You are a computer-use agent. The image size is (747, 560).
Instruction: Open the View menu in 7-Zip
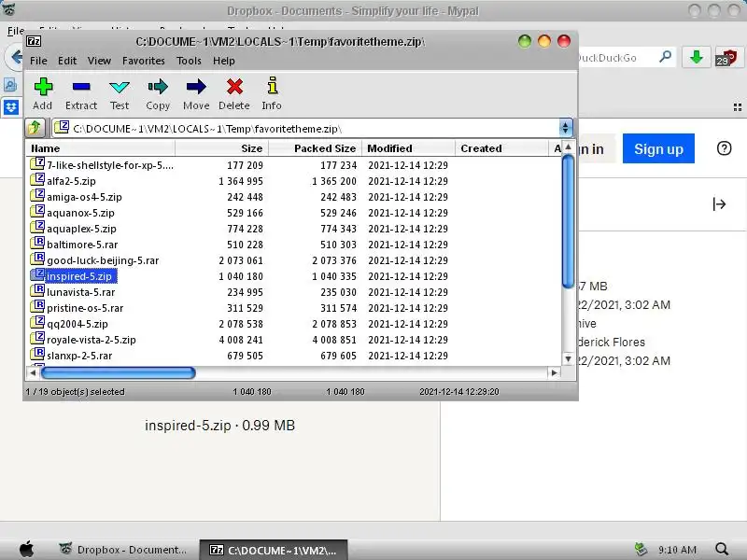[99, 61]
